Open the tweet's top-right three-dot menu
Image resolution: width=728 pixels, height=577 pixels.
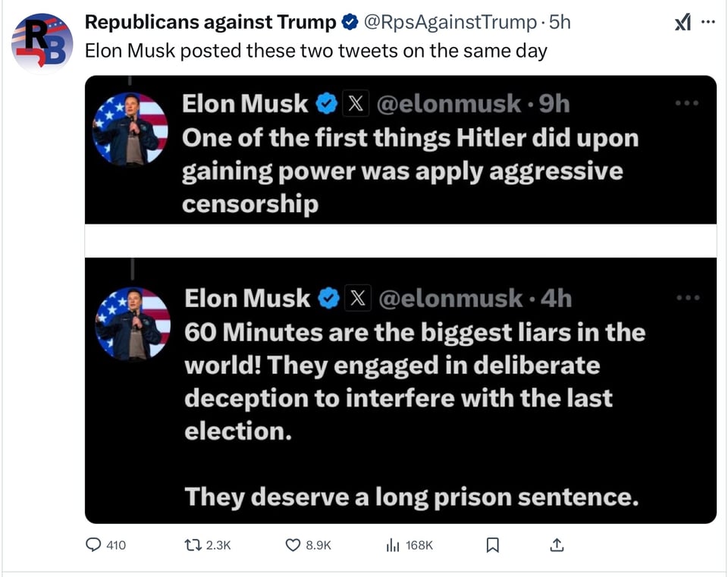coord(708,22)
